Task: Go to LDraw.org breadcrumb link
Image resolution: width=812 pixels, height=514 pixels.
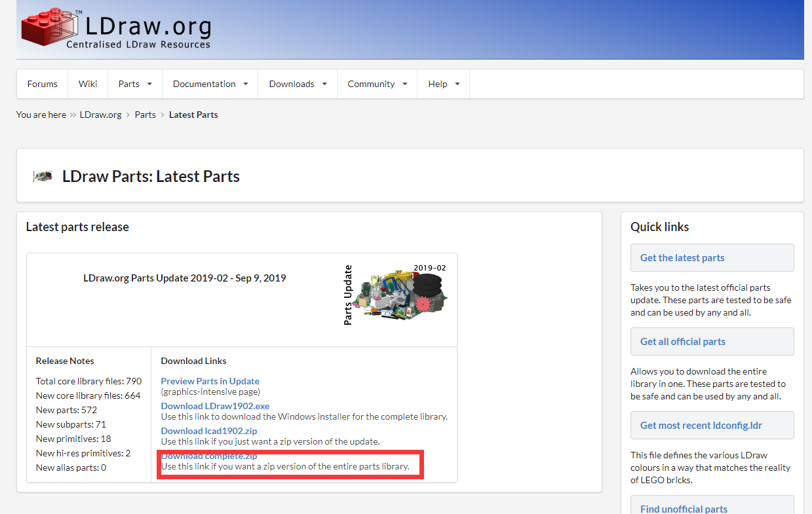Action: pyautogui.click(x=101, y=115)
